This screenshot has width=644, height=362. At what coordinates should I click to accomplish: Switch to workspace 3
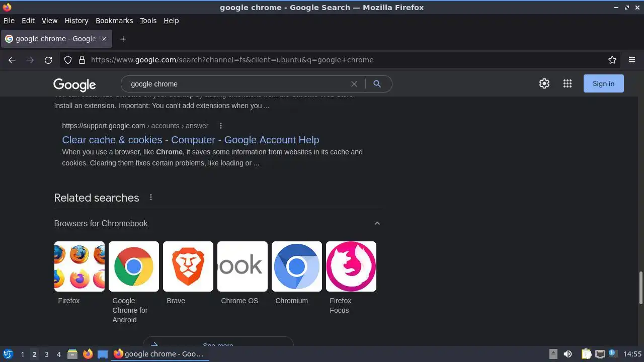click(x=46, y=354)
